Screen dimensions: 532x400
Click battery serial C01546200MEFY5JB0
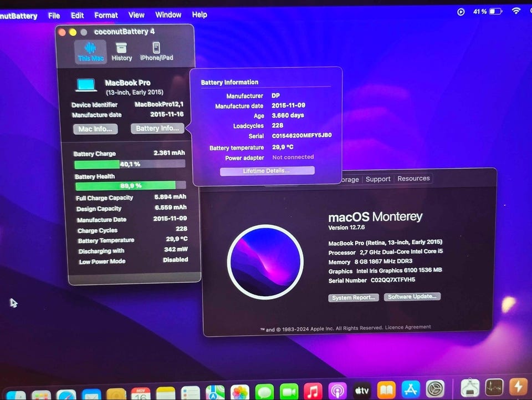tap(302, 135)
